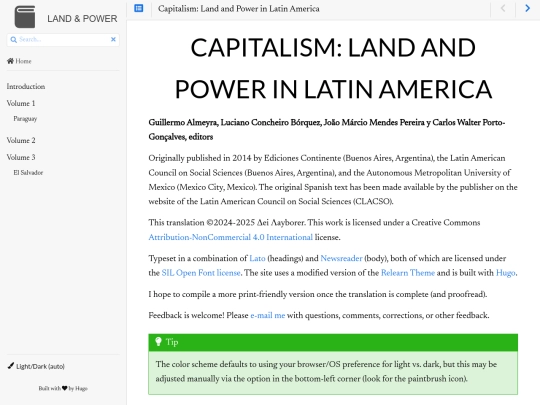
Task: Open the Hugo link in sidebar footer
Action: coord(81,388)
